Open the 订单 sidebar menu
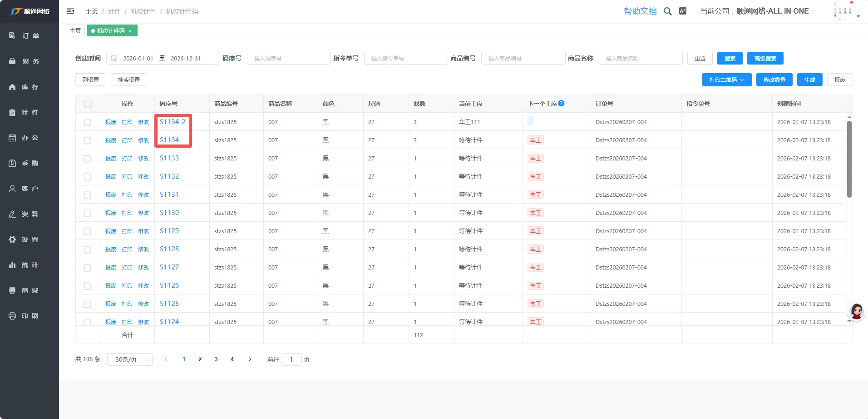Screen dimensions: 868x419 click(30, 36)
